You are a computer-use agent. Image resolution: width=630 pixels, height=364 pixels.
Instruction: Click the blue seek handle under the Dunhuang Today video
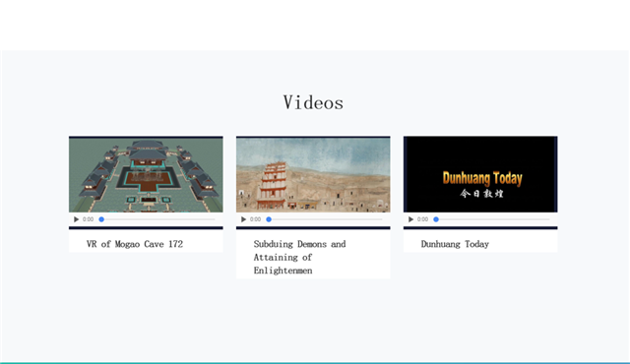tap(436, 219)
